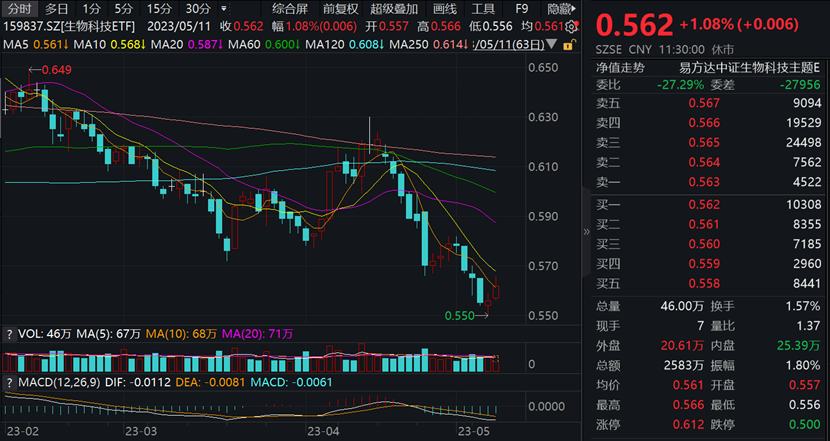Viewport: 830px width, 441px height.
Task: Open chart settings gear icon
Action: [x=571, y=27]
